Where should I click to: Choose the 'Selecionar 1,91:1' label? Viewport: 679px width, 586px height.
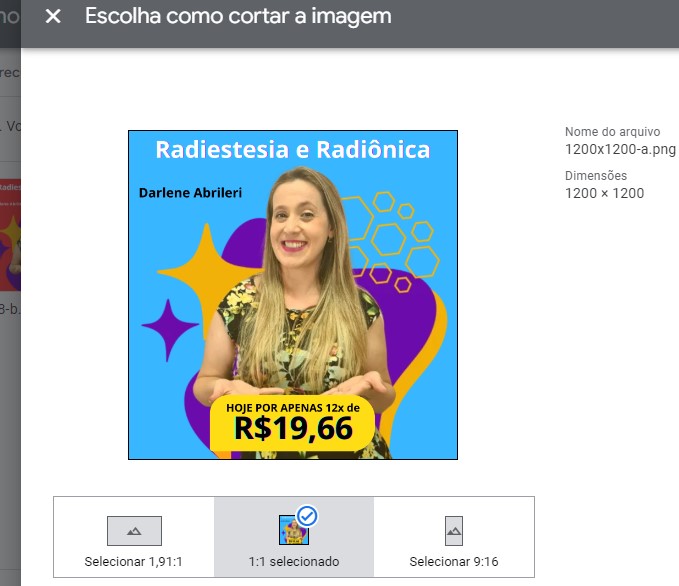[x=133, y=561]
